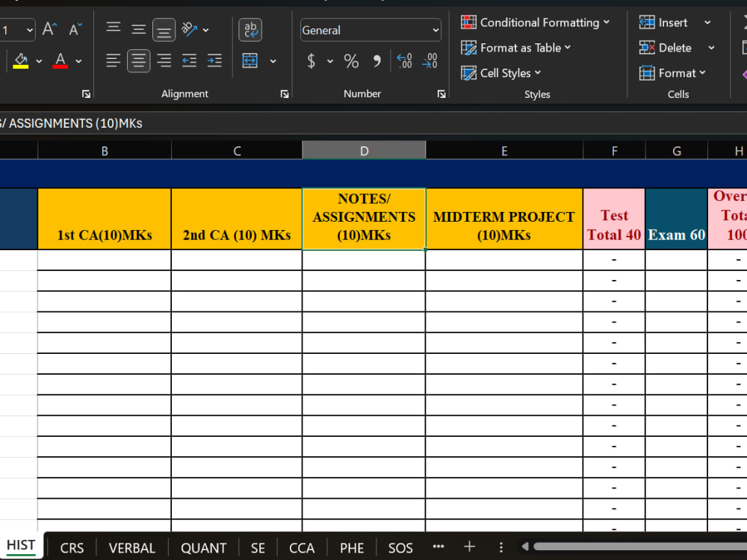Image resolution: width=747 pixels, height=560 pixels.
Task: Insert cells into the sheet
Action: pos(663,22)
